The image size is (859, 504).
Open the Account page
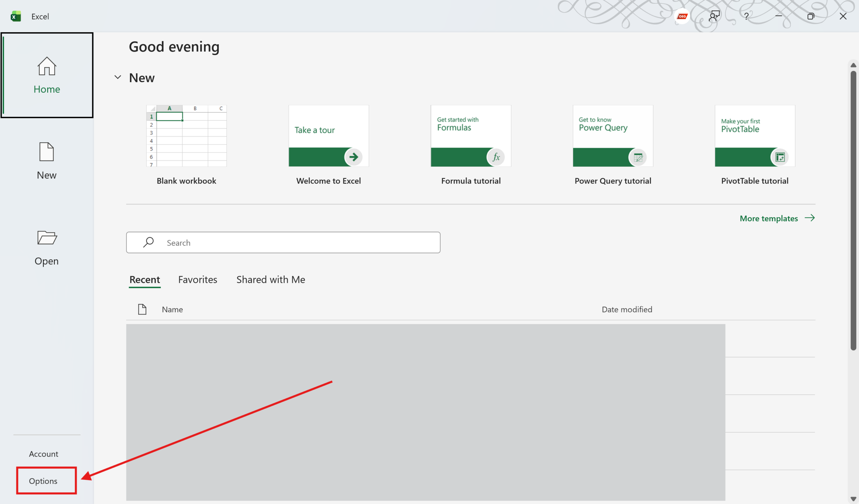pyautogui.click(x=44, y=454)
